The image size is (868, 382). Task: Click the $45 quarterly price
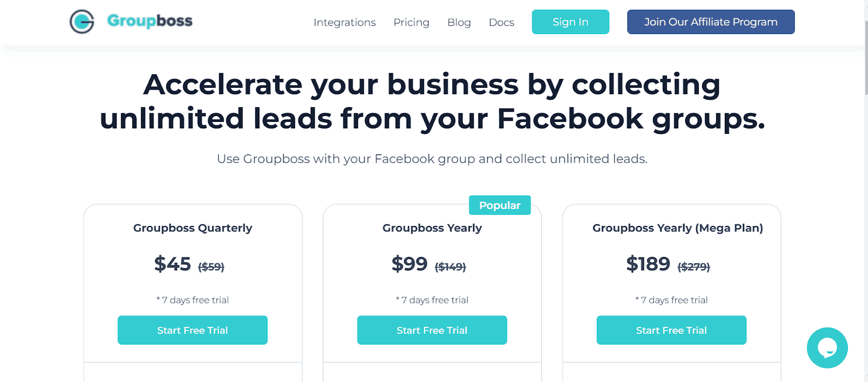tap(173, 264)
